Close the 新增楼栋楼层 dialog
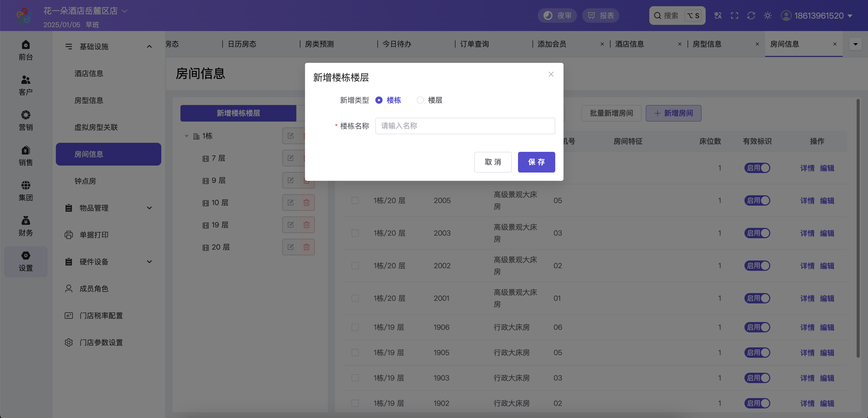Screen dimensions: 868x418 [551, 74]
